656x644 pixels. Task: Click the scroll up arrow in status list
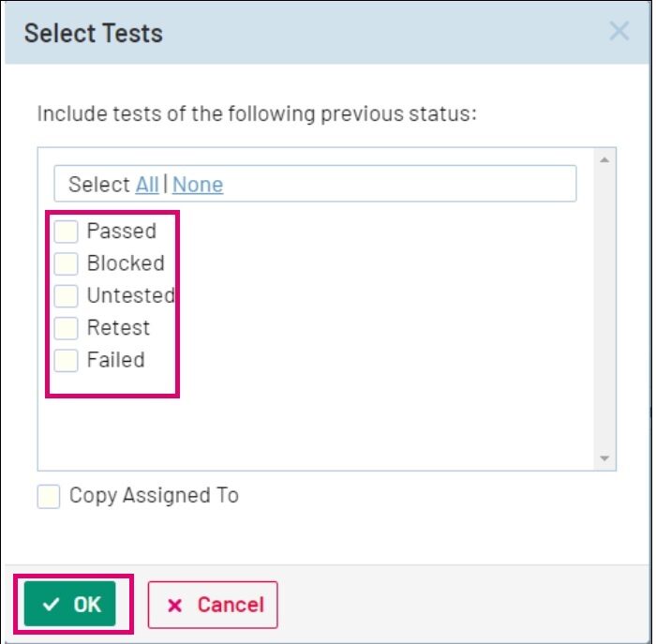(604, 159)
